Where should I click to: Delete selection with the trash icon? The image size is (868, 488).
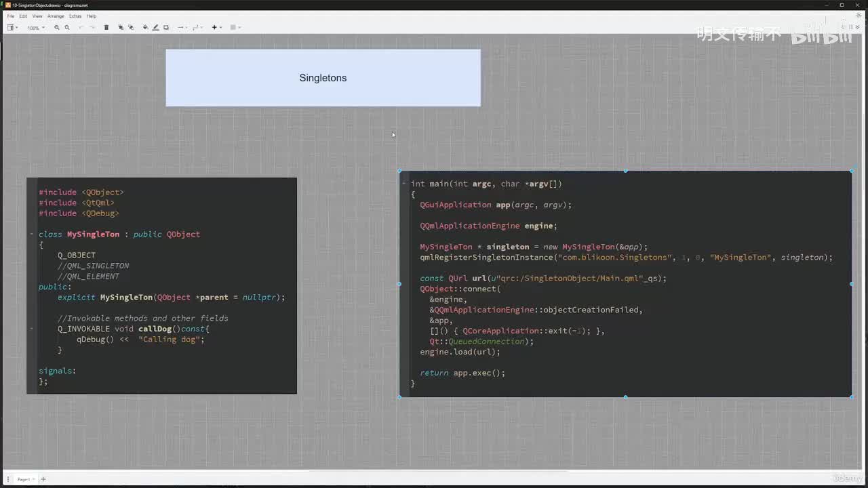tap(106, 28)
